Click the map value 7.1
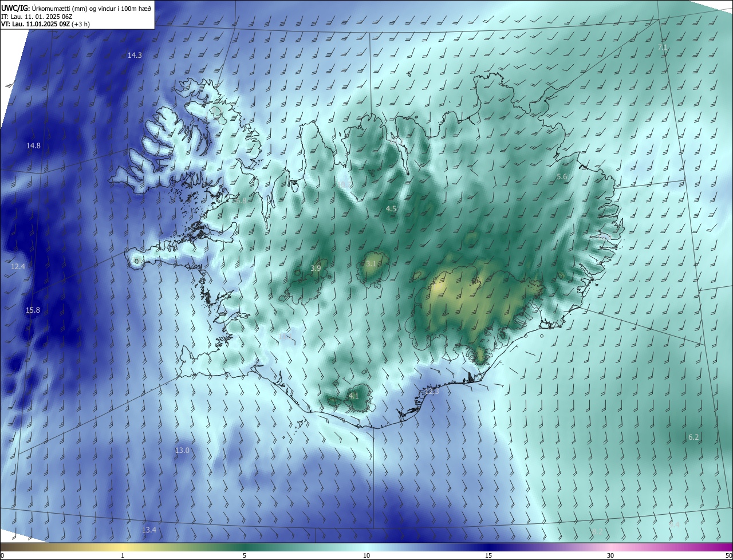Viewport: 733px width, 560px height. [663, 48]
